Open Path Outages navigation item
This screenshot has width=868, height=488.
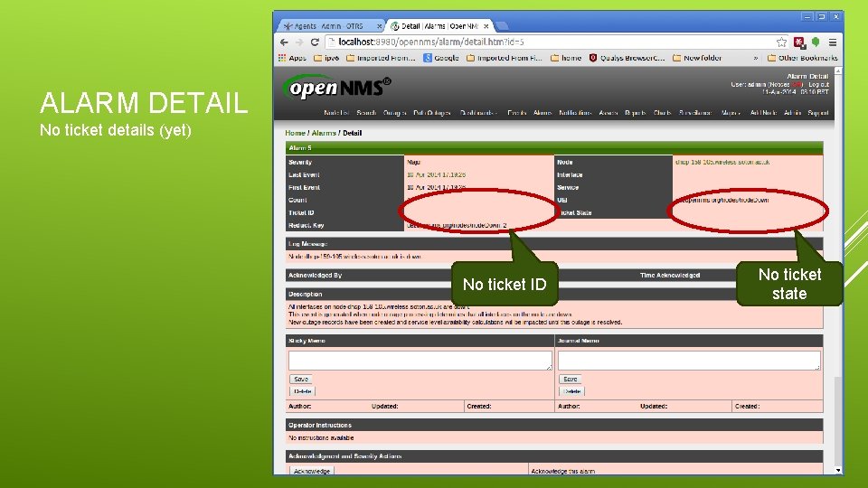point(432,113)
